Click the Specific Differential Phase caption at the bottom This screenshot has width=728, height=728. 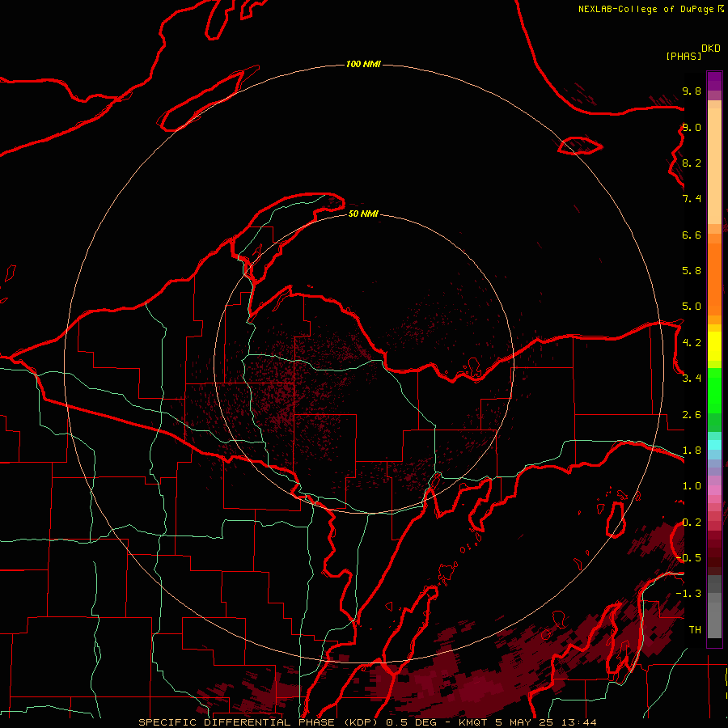367,722
